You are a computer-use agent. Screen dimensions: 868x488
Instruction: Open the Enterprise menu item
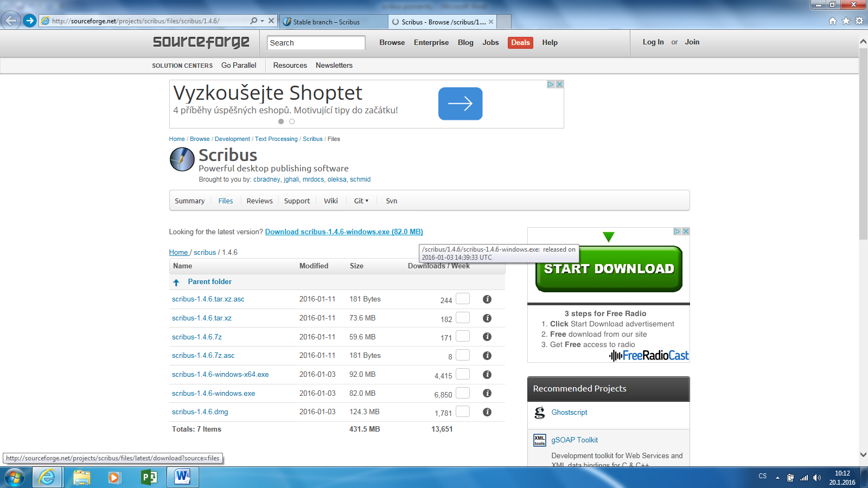click(431, 42)
